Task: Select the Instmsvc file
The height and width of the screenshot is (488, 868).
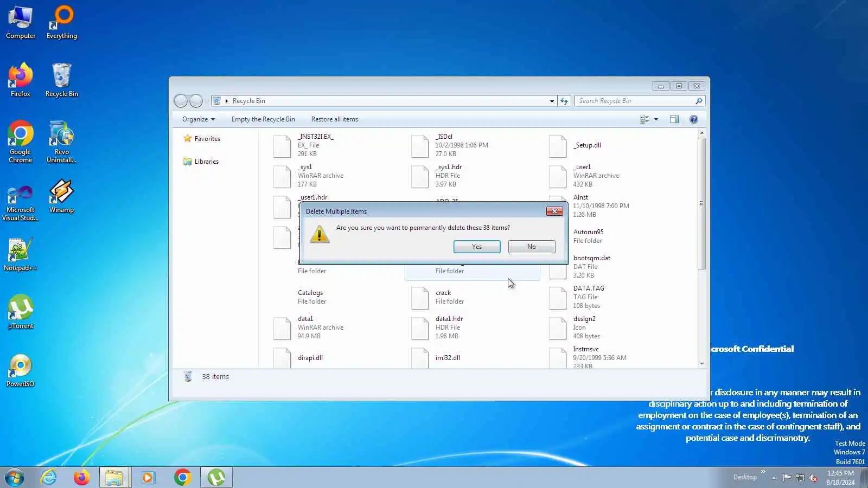Action: [x=610, y=358]
